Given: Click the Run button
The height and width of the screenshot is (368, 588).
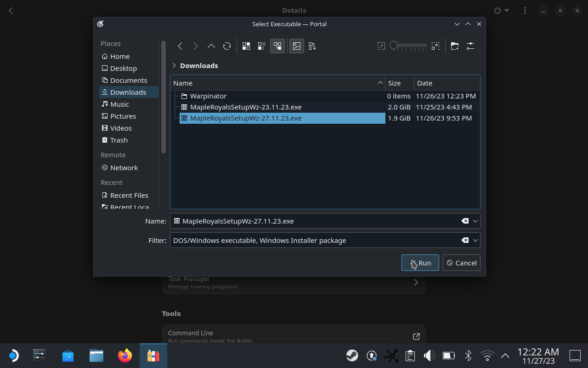Looking at the screenshot, I should [x=420, y=263].
